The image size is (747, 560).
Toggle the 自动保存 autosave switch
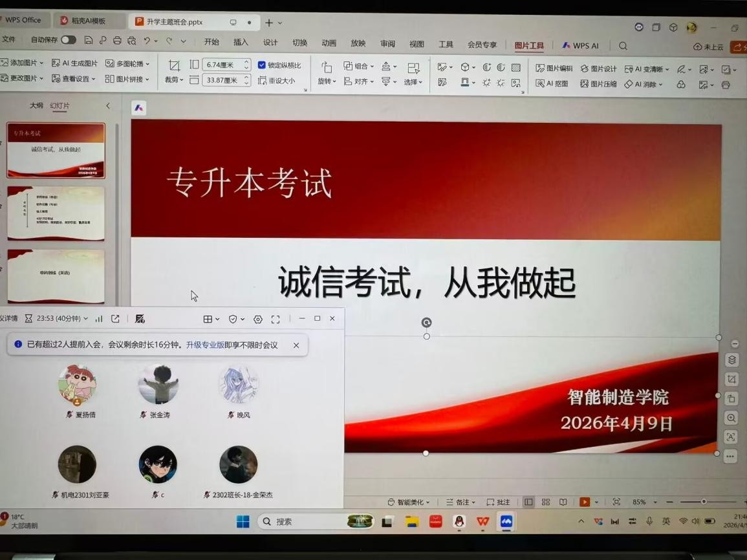point(68,40)
